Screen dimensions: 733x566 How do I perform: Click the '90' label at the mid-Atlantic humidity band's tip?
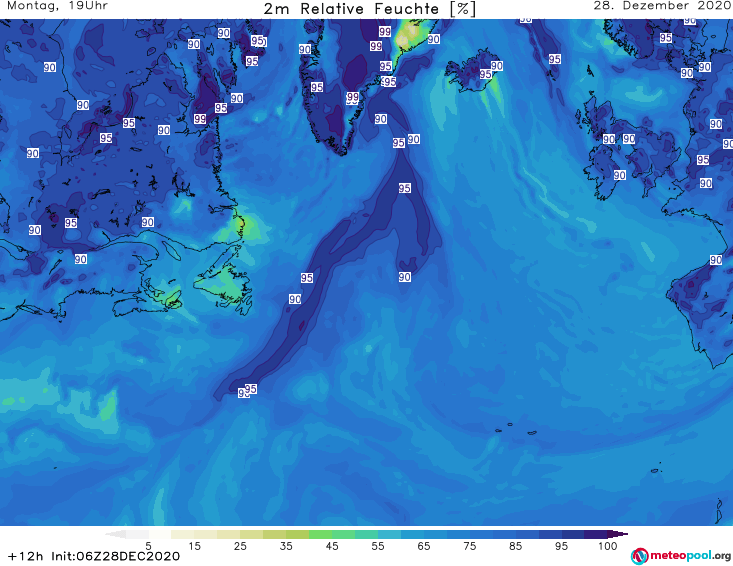tap(404, 277)
